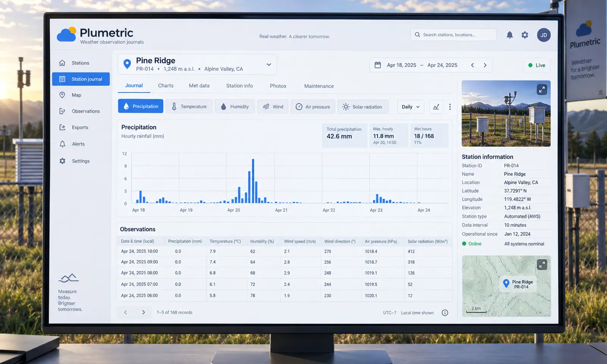607x364 pixels.
Task: Click Pine Ridge map pin marker
Action: pyautogui.click(x=506, y=284)
